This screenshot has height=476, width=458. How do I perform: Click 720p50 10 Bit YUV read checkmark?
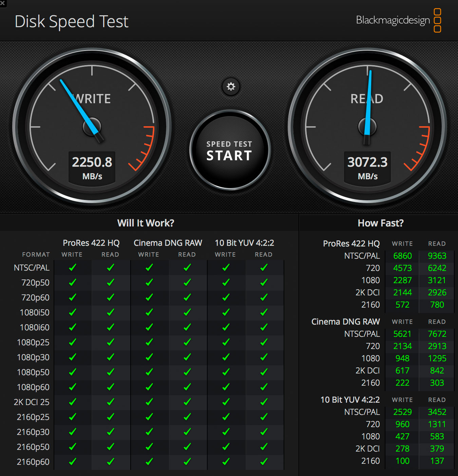pyautogui.click(x=264, y=282)
